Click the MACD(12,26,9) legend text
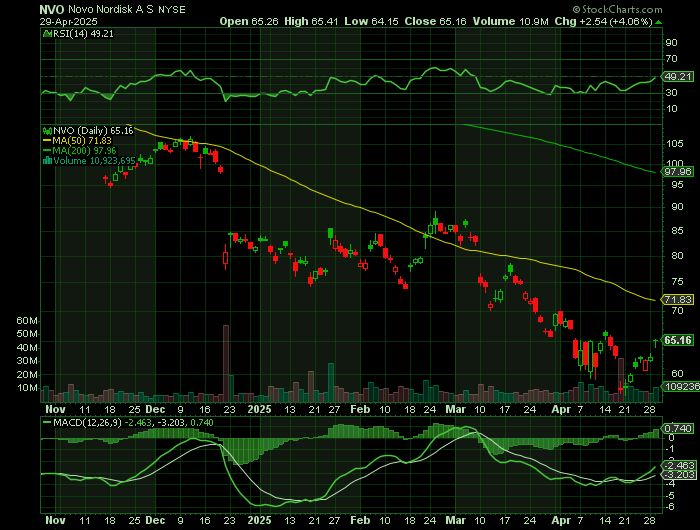 pyautogui.click(x=87, y=422)
